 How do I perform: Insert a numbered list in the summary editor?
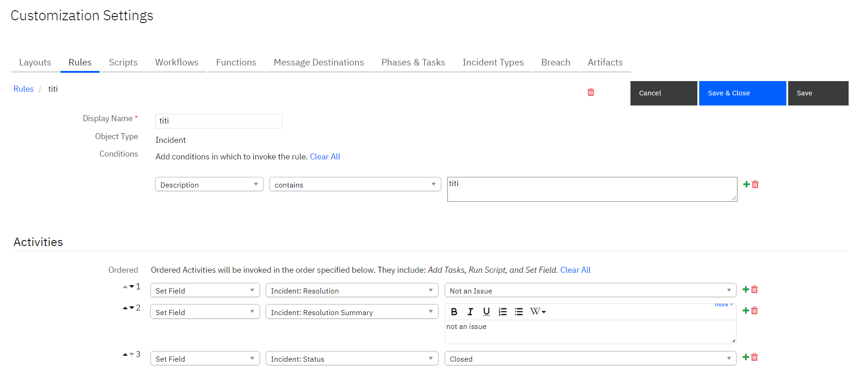tap(503, 312)
